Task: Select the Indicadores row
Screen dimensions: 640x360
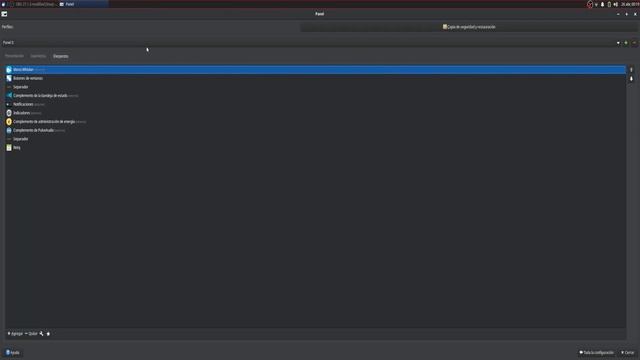Action: click(x=315, y=113)
